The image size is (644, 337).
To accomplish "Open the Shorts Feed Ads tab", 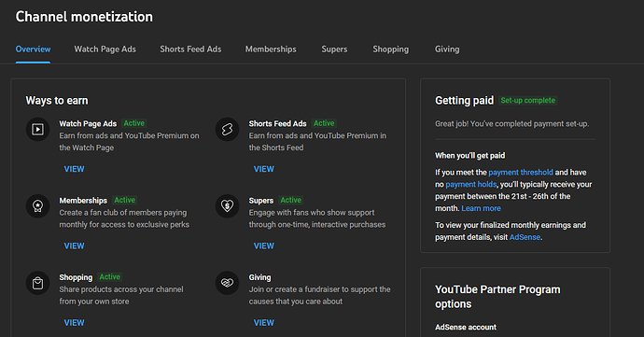I will (x=190, y=49).
